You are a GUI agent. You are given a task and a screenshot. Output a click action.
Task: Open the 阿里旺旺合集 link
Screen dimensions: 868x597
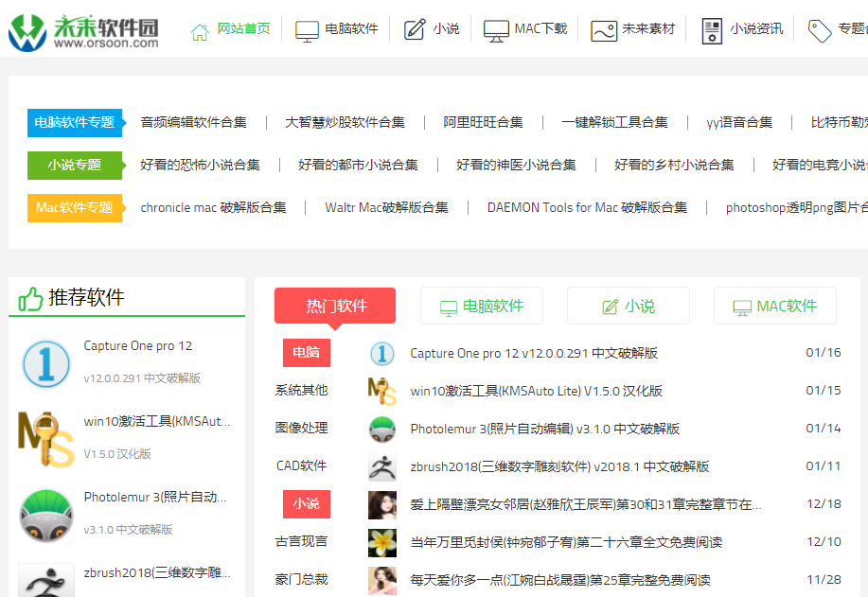coord(484,122)
